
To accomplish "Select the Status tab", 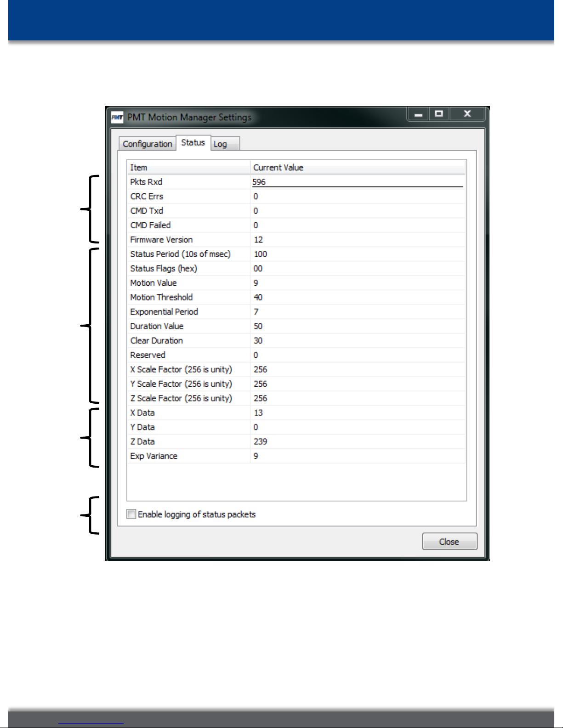I will coord(193,142).
